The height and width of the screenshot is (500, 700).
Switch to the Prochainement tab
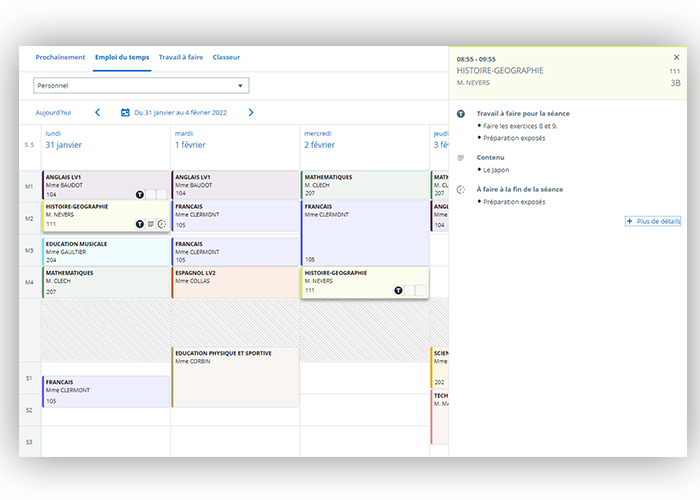tap(60, 57)
